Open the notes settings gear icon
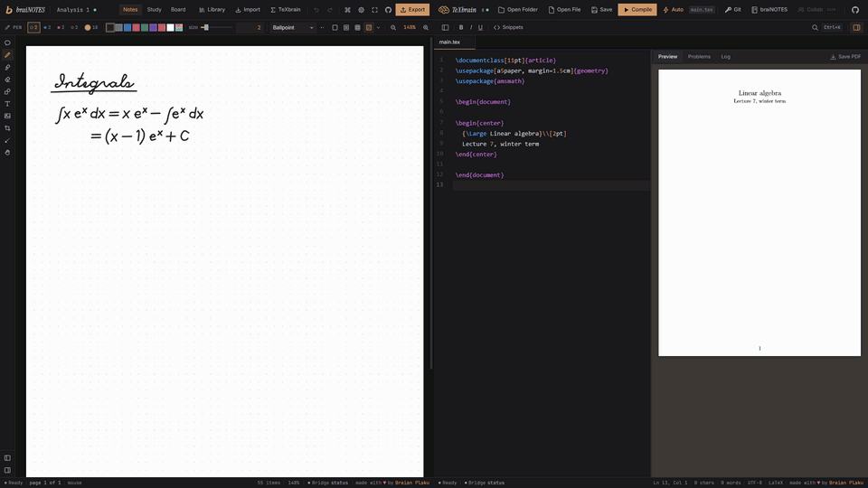The image size is (868, 488). (361, 10)
